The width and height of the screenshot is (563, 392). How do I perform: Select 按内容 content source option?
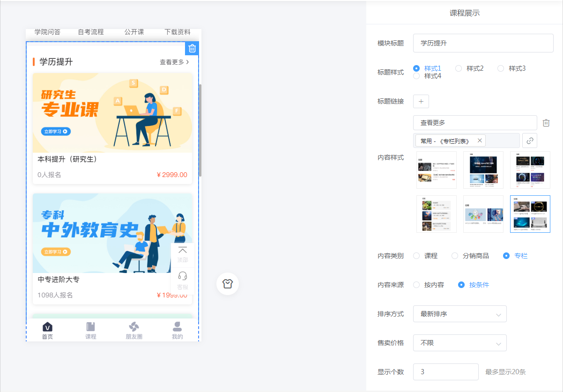[416, 285]
